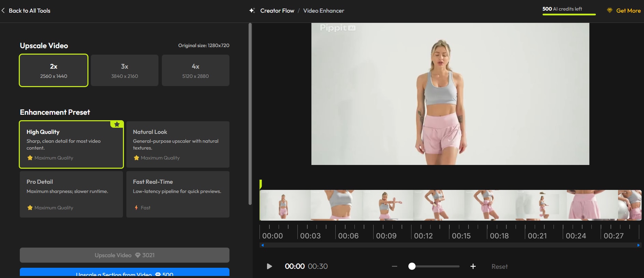Screen dimensions: 644x278
Task: Click timeline marker 00:27
Action: pos(614,236)
